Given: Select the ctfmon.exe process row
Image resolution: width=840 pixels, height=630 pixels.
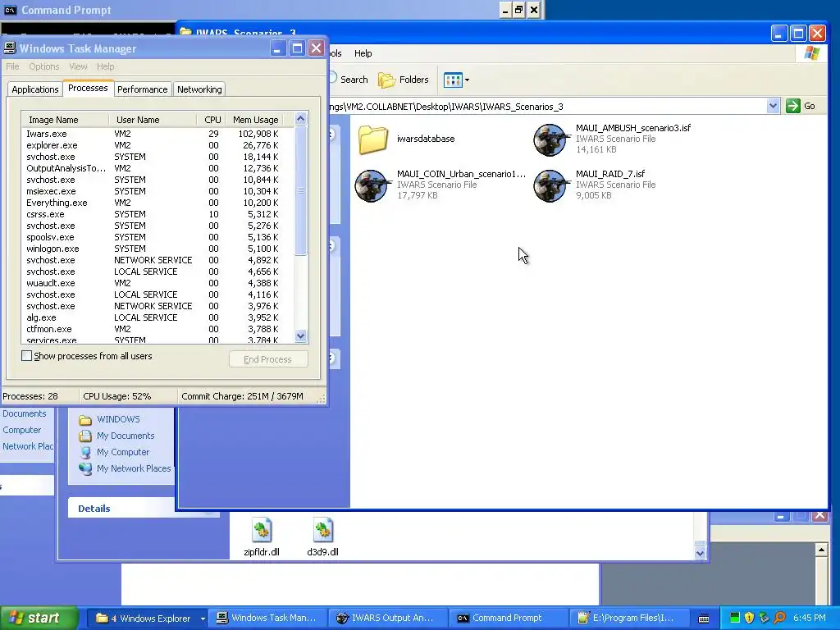Looking at the screenshot, I should click(157, 329).
